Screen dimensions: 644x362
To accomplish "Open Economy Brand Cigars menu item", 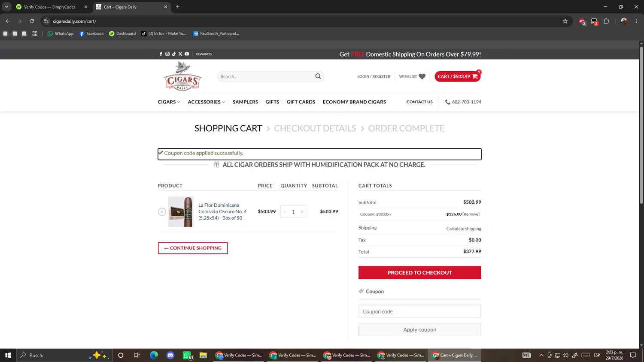I will (354, 102).
